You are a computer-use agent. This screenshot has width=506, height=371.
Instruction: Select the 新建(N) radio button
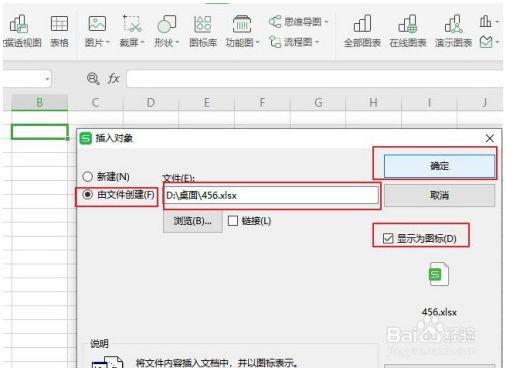coord(87,176)
